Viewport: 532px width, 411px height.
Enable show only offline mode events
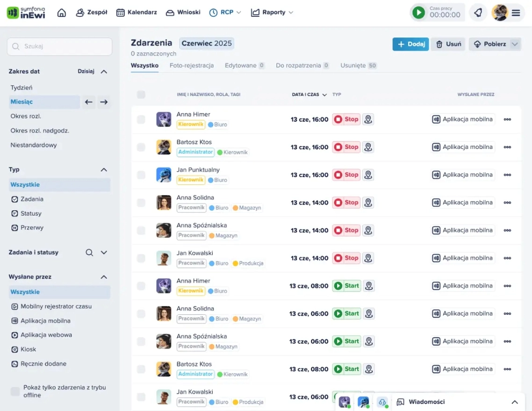(15, 391)
